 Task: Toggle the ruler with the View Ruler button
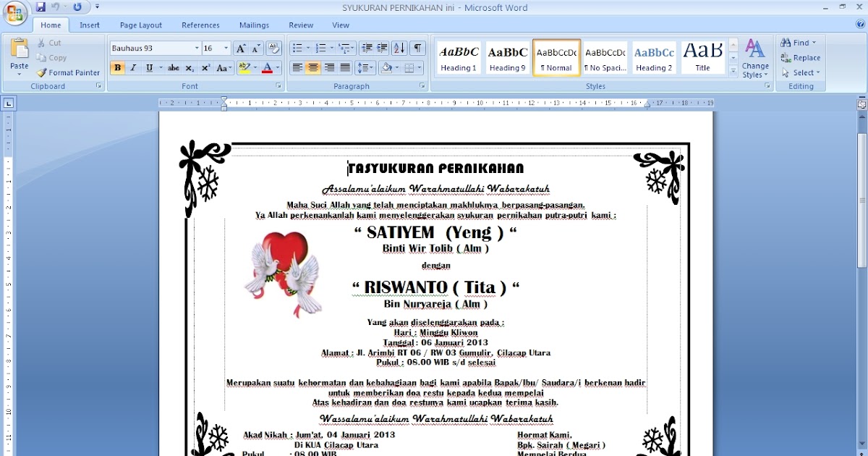pyautogui.click(x=861, y=104)
